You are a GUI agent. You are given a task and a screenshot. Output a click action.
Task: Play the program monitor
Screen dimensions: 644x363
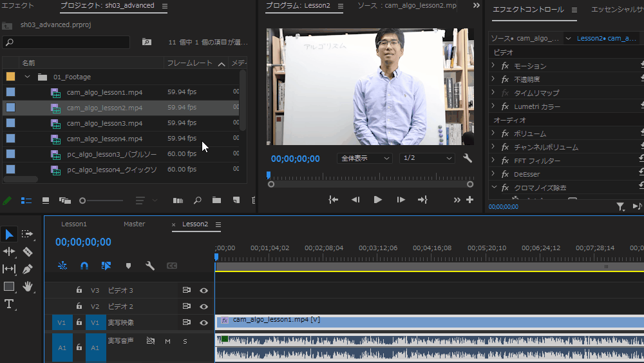(378, 200)
